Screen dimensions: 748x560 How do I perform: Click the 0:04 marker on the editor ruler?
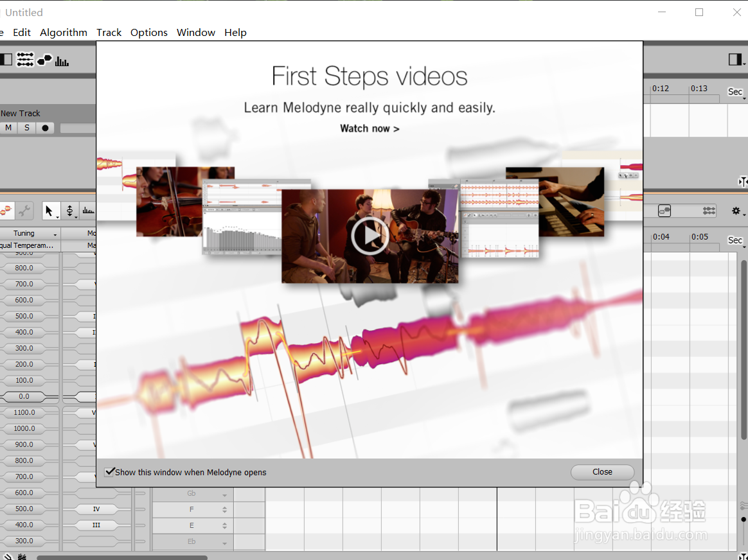(661, 237)
